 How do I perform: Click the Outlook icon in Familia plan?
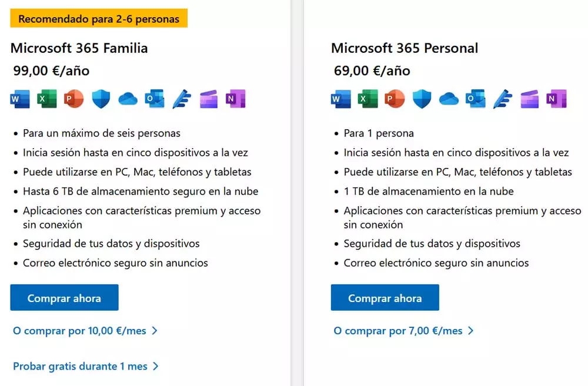[155, 99]
